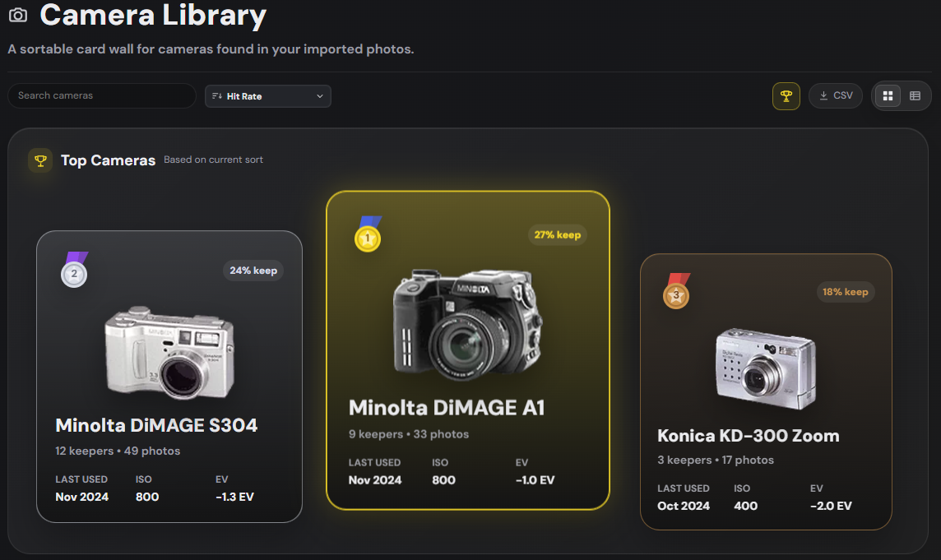
Task: Click the -2.0 EV value
Action: click(x=831, y=506)
